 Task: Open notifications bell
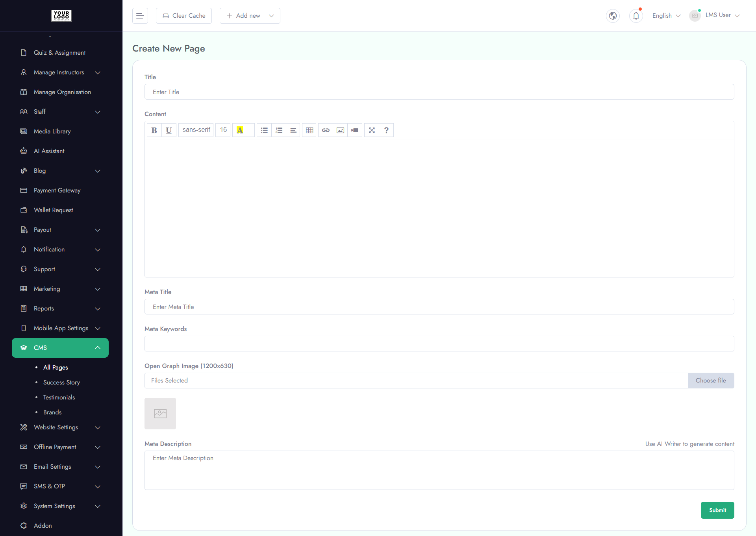(636, 16)
